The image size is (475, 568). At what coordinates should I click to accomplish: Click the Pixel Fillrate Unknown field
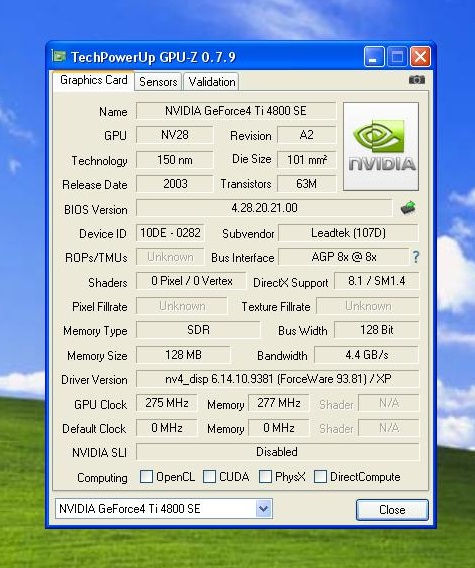[x=182, y=306]
